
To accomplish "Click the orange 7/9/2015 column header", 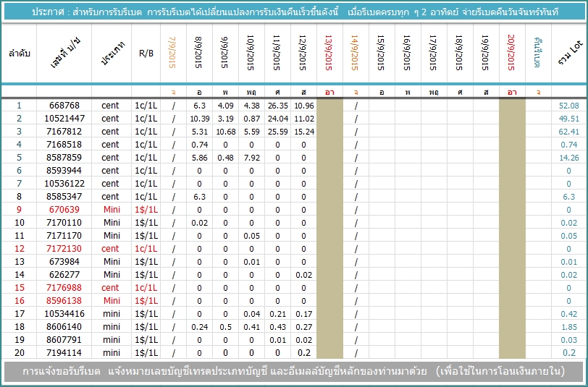I will [172, 53].
